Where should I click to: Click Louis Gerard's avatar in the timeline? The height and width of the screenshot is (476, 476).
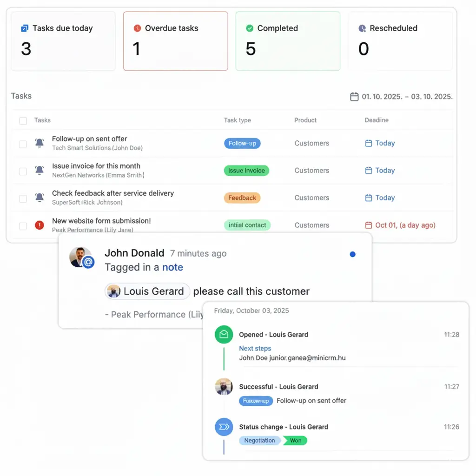coord(224,386)
